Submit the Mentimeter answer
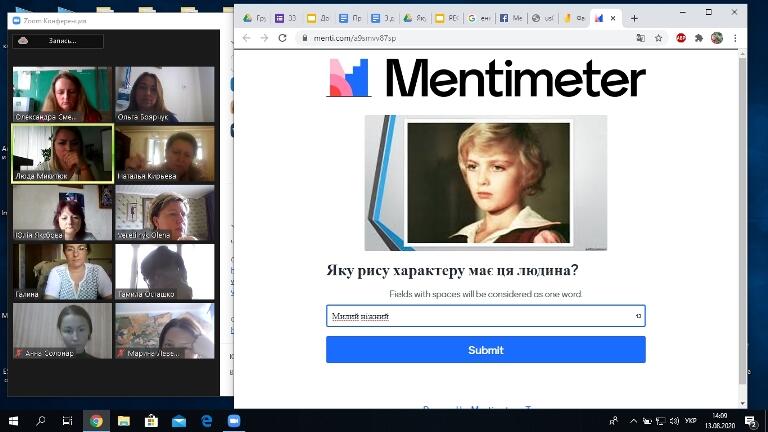The image size is (768, 432). [485, 350]
